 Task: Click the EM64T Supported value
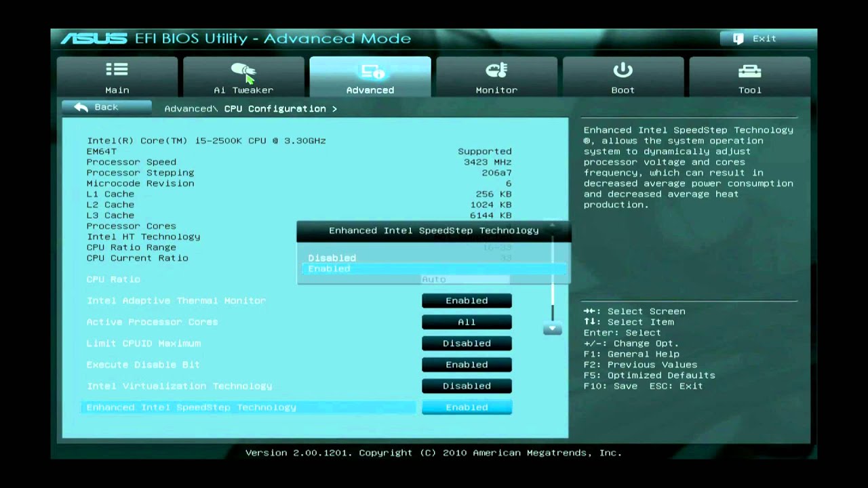[x=484, y=151]
